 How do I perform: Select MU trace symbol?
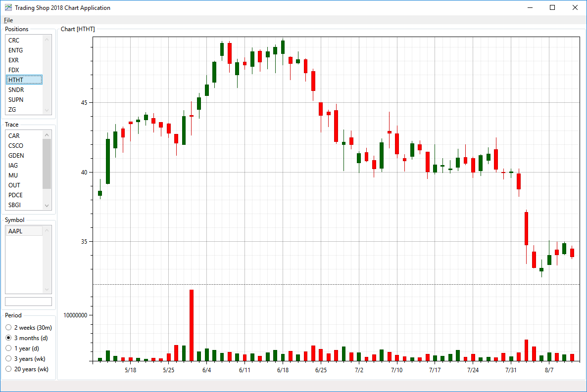[24, 175]
